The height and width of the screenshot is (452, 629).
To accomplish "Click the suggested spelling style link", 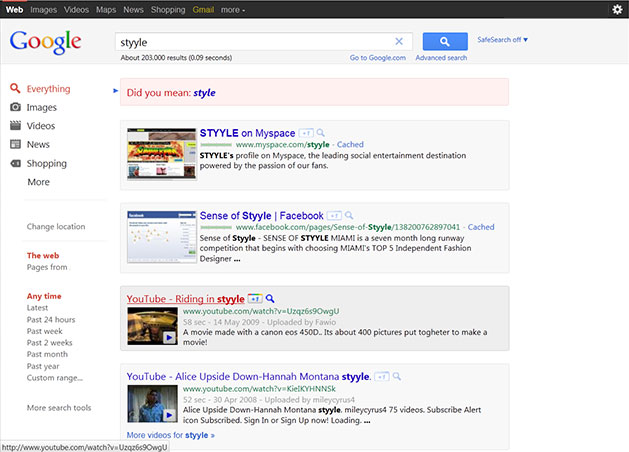I will [x=204, y=93].
